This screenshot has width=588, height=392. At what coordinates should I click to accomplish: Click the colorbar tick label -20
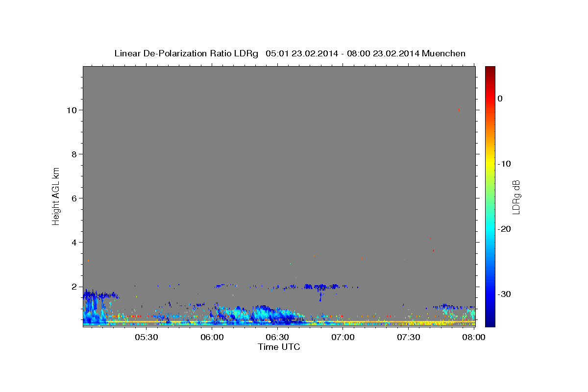505,229
